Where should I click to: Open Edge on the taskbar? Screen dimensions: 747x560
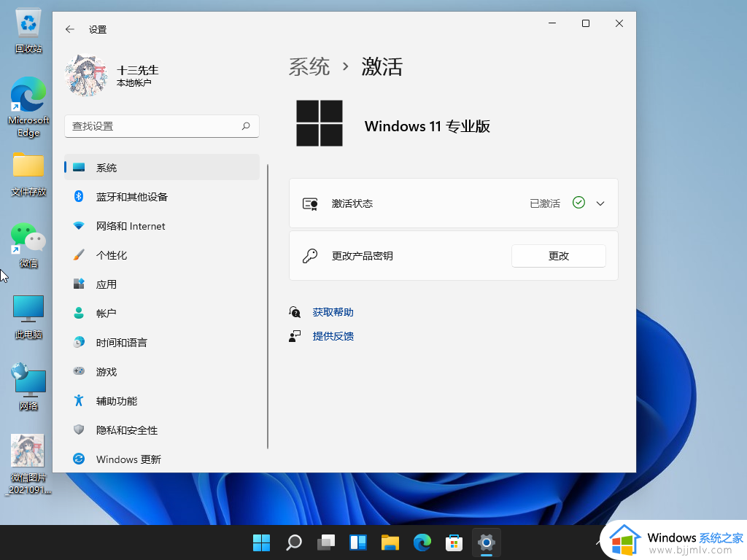click(x=422, y=542)
